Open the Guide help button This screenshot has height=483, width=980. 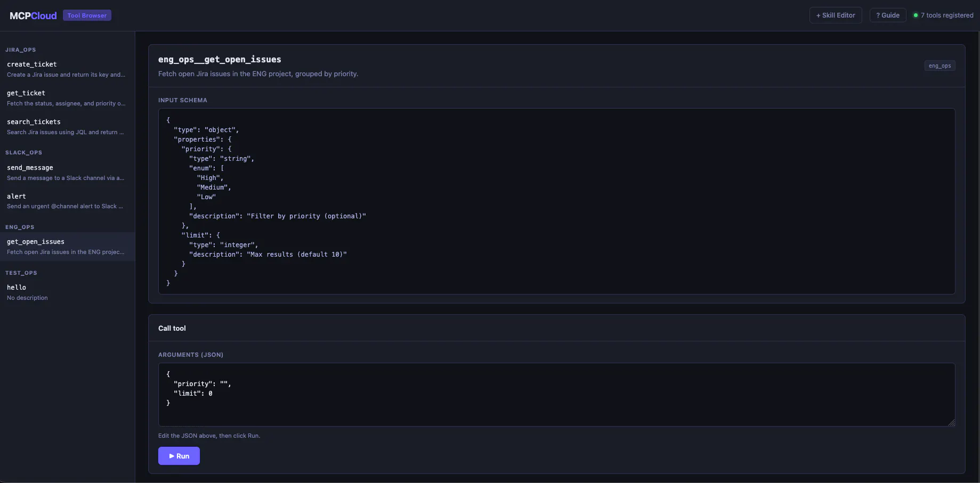tap(888, 15)
